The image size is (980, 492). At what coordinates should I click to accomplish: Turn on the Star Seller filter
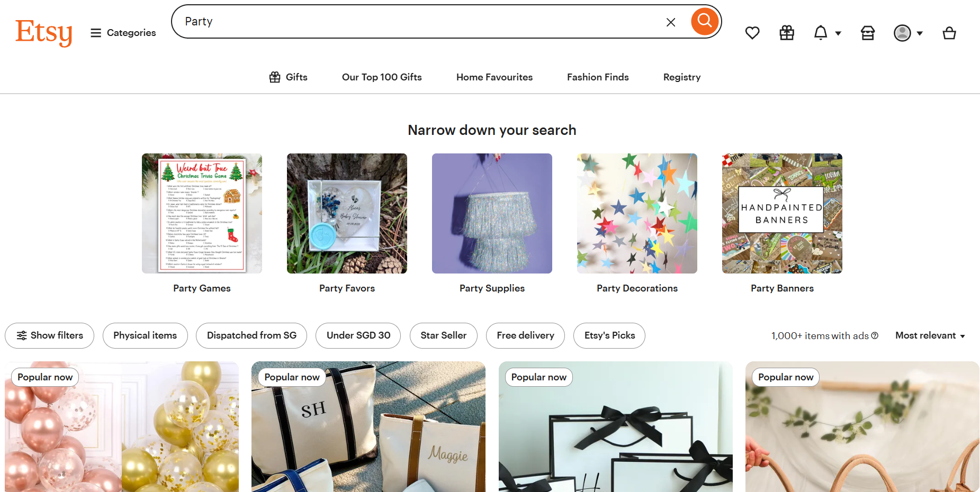(443, 335)
